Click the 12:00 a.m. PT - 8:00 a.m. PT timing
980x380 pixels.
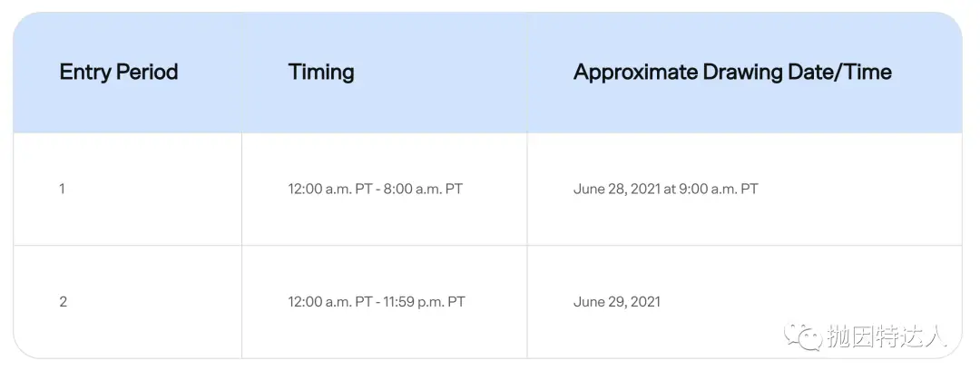tap(375, 189)
